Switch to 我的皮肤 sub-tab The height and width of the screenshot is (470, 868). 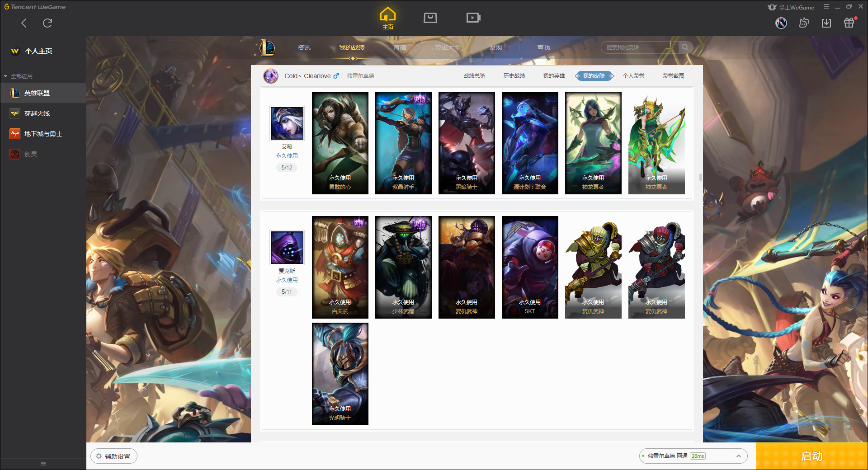(x=594, y=76)
